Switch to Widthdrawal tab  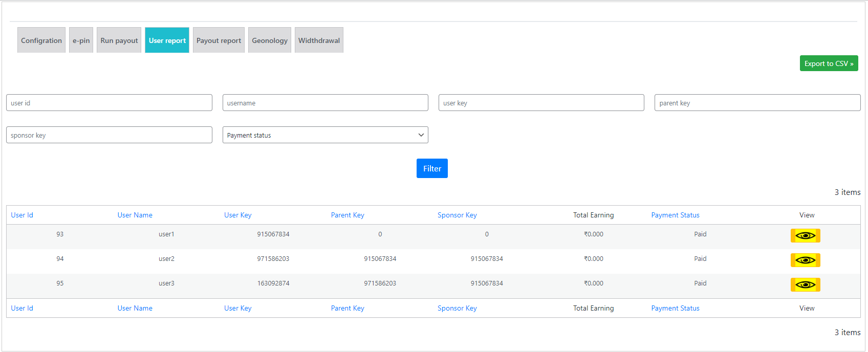319,40
